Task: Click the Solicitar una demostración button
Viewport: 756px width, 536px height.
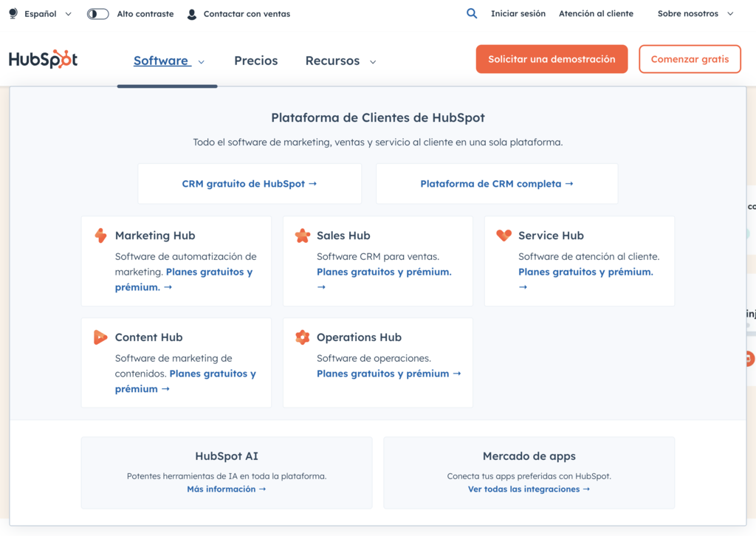Action: (551, 58)
